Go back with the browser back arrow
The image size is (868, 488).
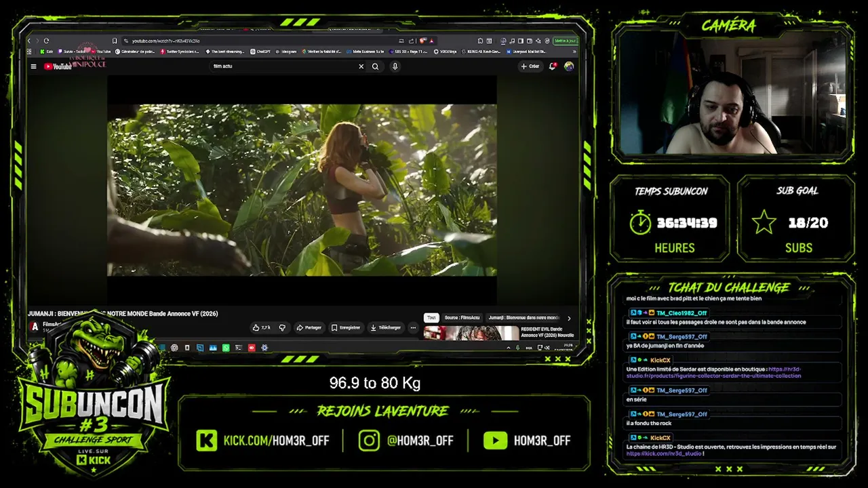tap(29, 41)
